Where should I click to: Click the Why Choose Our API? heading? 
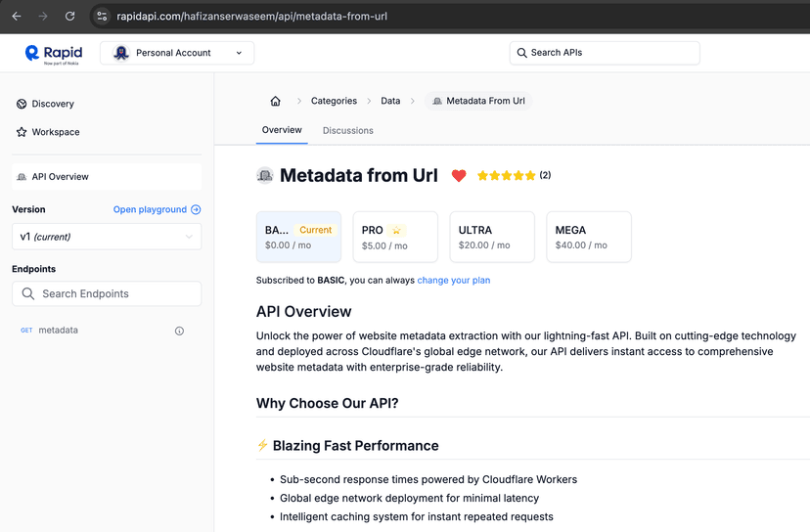pos(328,403)
